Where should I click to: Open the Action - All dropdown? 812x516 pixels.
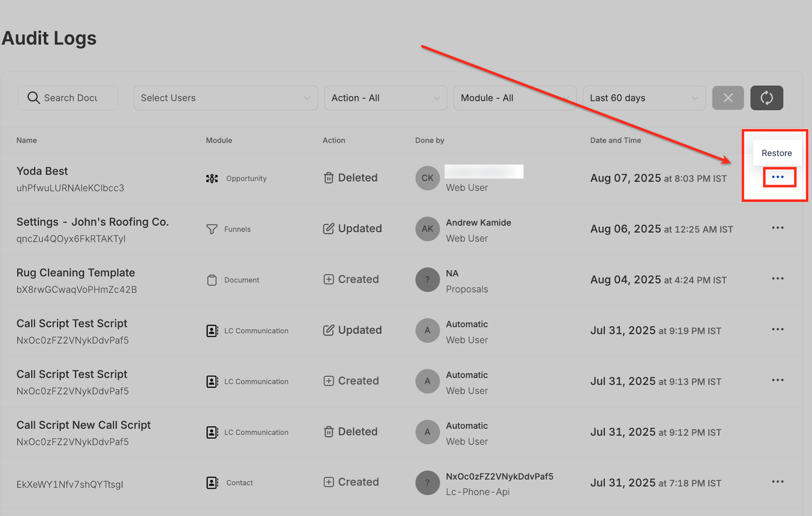[386, 98]
